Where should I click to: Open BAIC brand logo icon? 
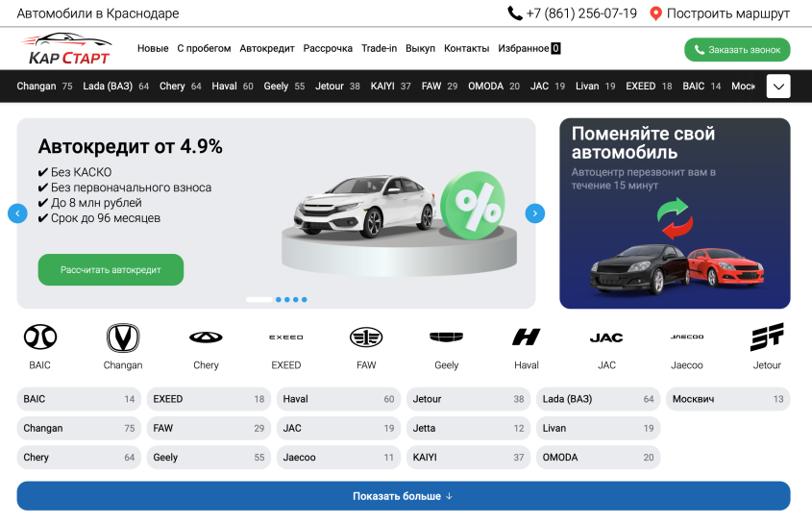(39, 337)
